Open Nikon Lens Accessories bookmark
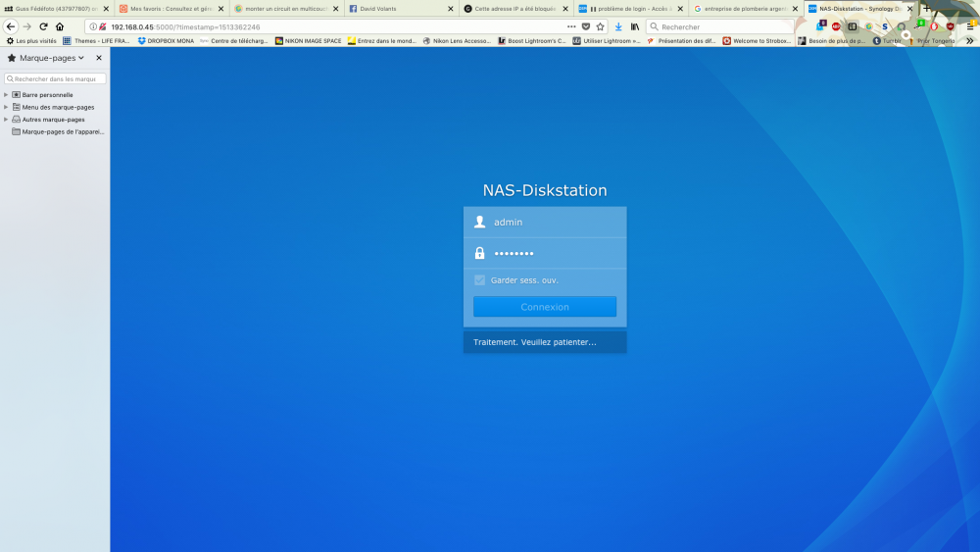This screenshot has width=980, height=552. coord(457,40)
